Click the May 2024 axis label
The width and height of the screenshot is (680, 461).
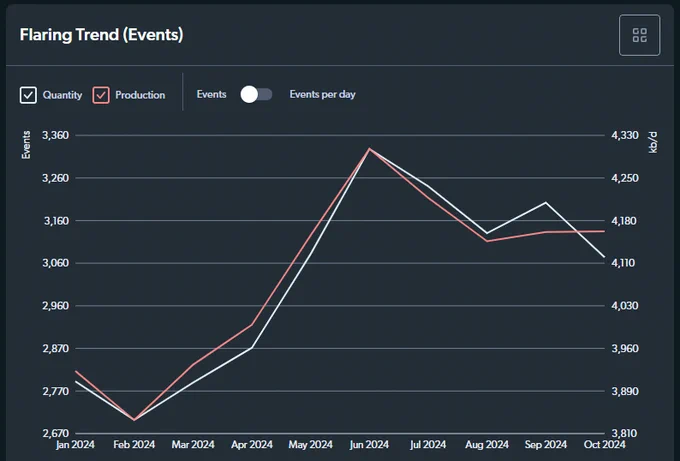311,445
